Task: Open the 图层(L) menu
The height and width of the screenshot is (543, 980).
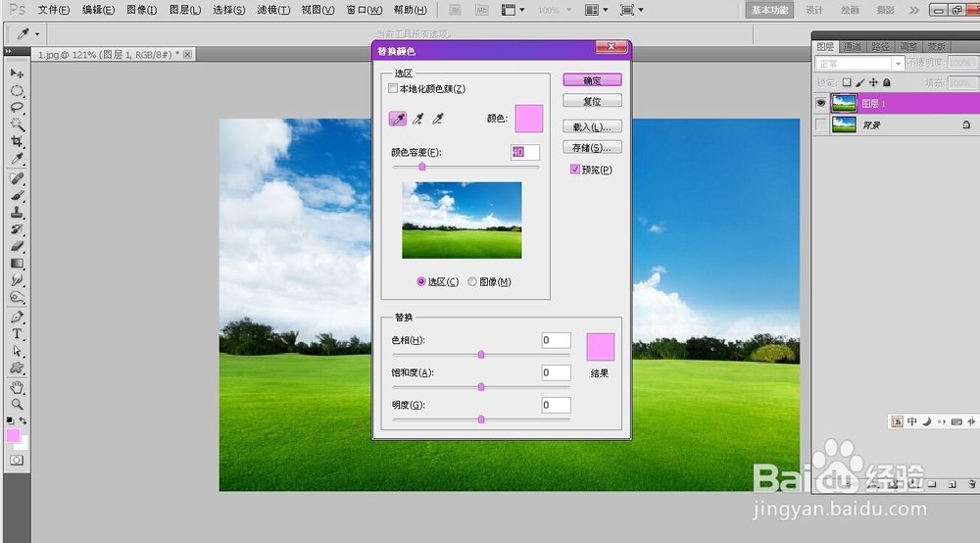Action: 185,10
